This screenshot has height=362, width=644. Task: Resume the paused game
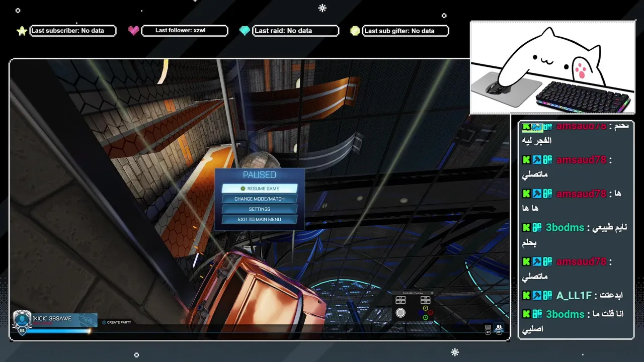pyautogui.click(x=260, y=189)
